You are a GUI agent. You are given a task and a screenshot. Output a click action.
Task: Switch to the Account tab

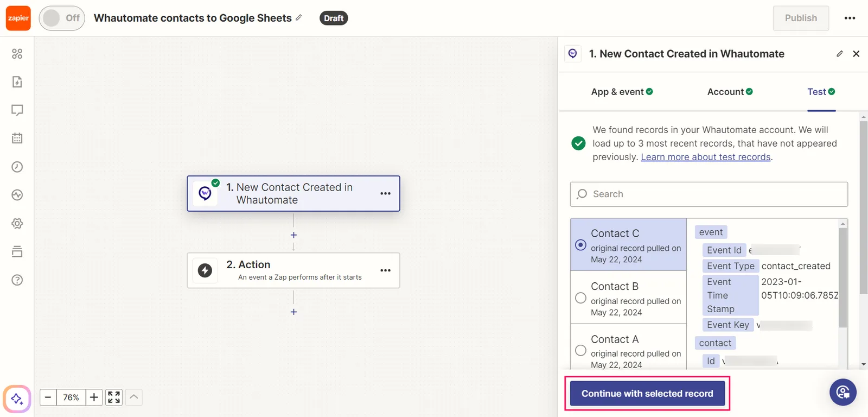730,92
